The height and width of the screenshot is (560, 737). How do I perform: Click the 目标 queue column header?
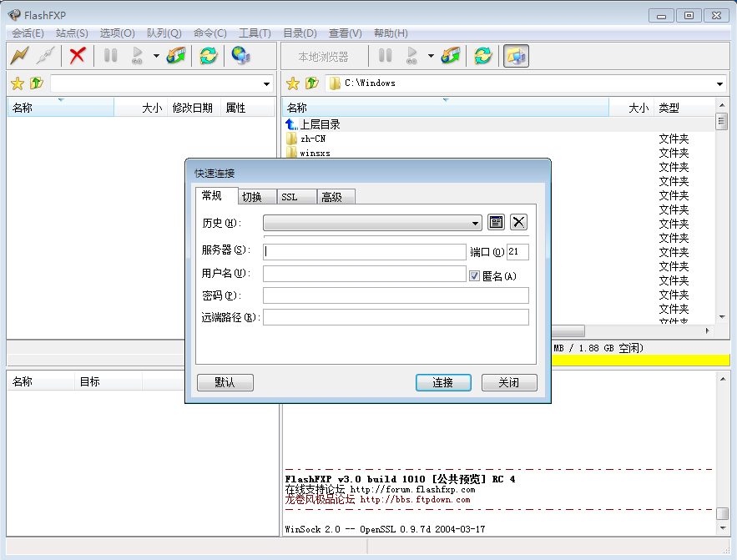click(x=109, y=381)
